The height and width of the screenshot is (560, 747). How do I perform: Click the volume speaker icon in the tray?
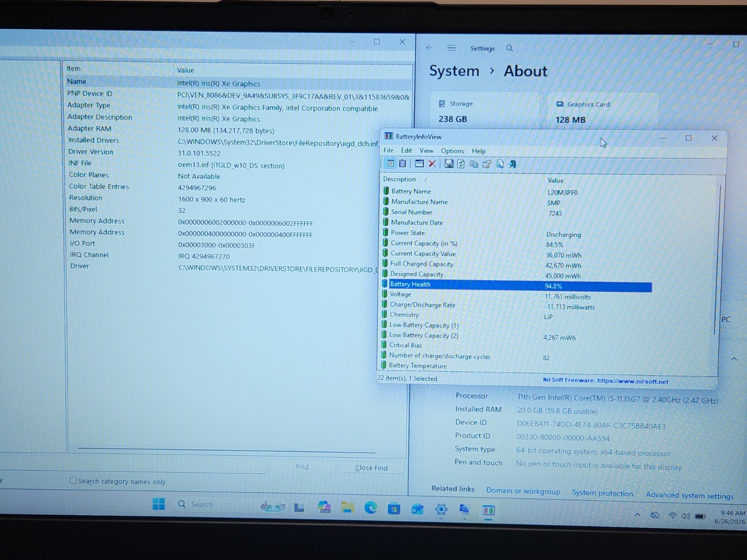685,516
